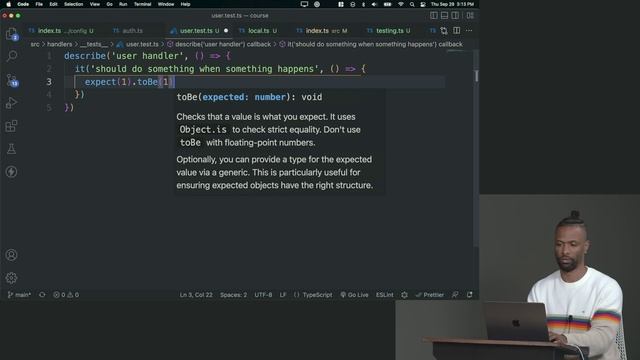Click describe('user handler') callback breadcrumb
This screenshot has height=360, width=640.
pyautogui.click(x=223, y=44)
